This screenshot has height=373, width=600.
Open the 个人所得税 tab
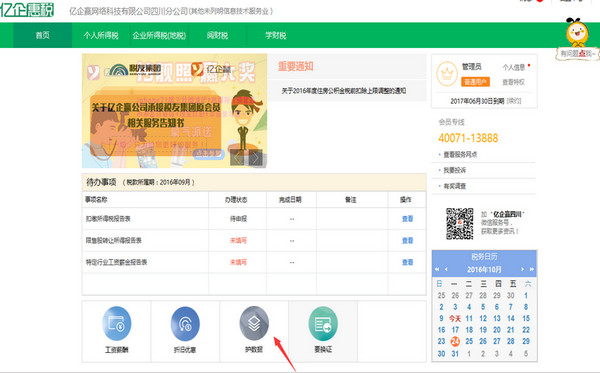coord(101,35)
